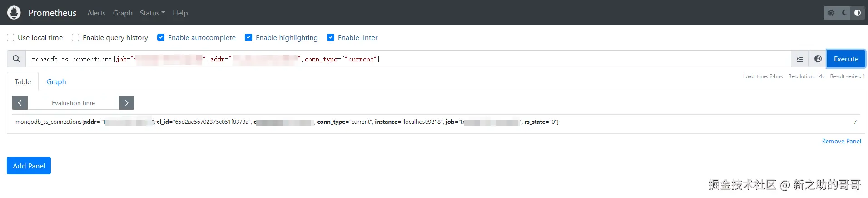Click the search magnifier icon
The height and width of the screenshot is (198, 868).
[16, 59]
